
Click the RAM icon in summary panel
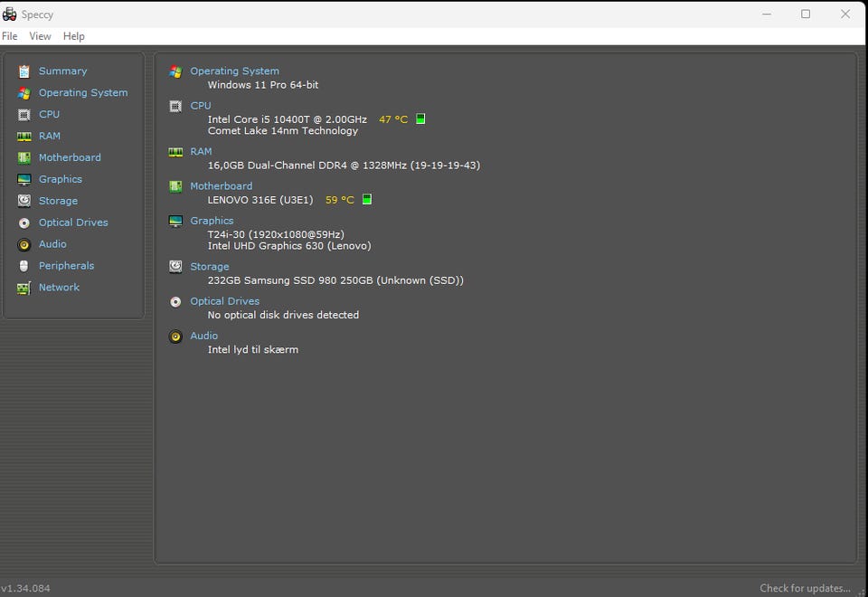point(175,152)
